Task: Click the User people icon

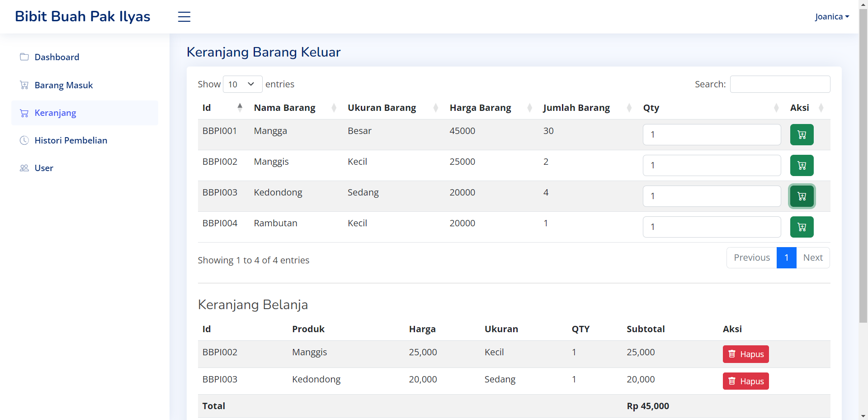Action: (24, 168)
